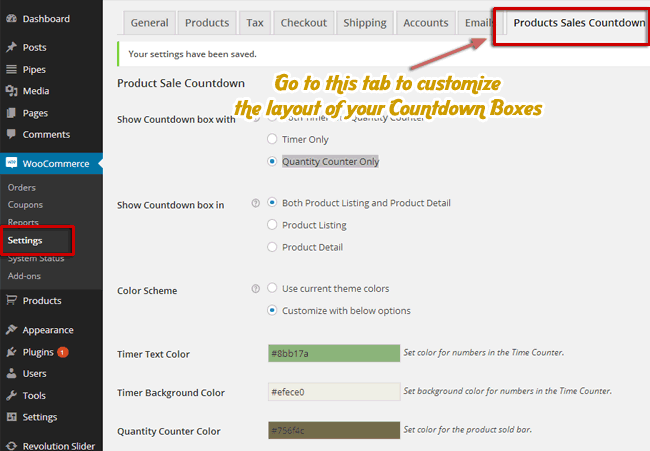
Task: Switch to the Accounts tab
Action: 426,23
